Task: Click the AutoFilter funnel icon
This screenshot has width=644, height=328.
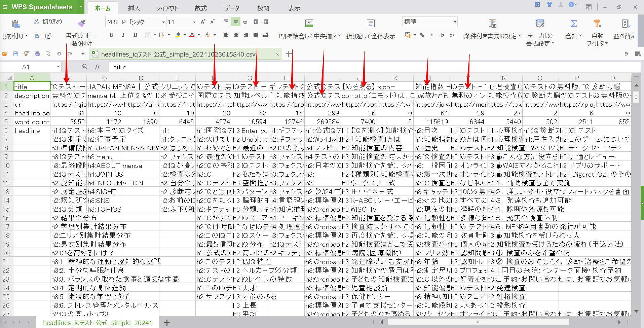Action: pos(597,24)
